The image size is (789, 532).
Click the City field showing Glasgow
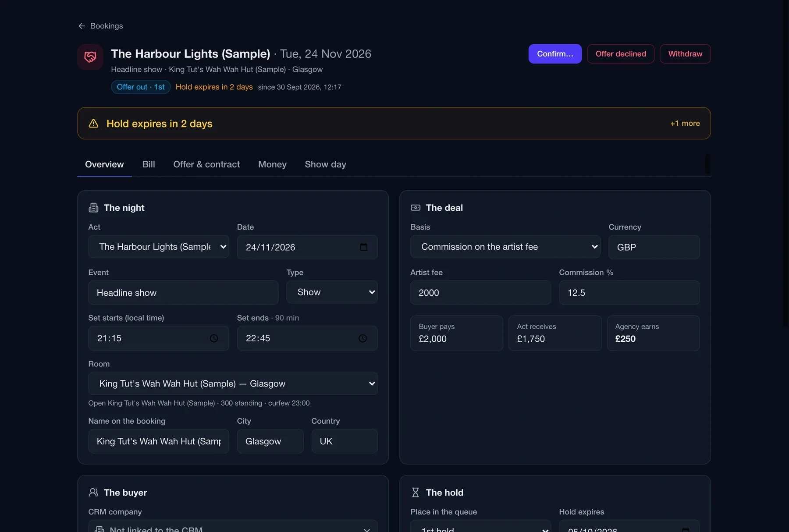tap(270, 441)
